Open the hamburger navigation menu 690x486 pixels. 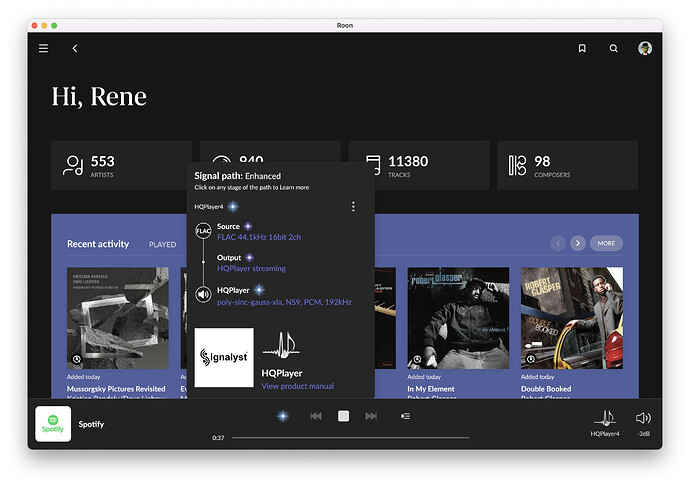[43, 48]
